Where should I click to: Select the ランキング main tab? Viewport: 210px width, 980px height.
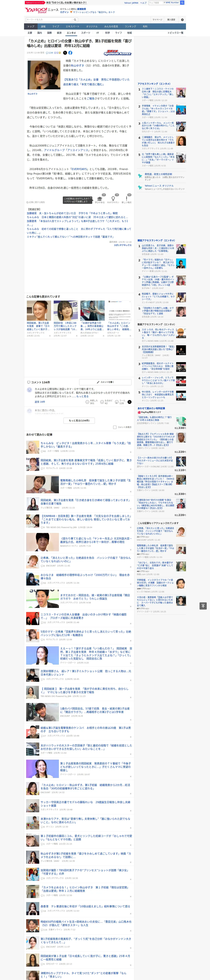click(x=130, y=27)
